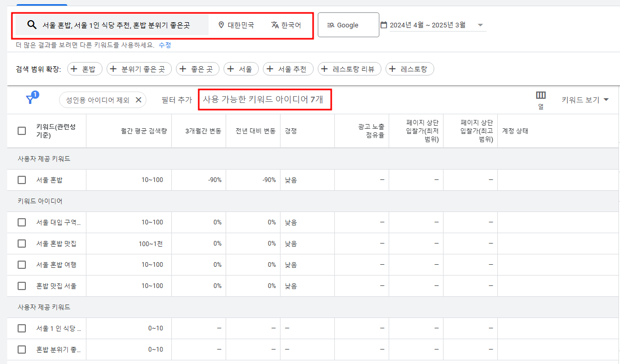
Task: Check the 혼밥 분위기 좋 row checkbox
Action: pos(22,350)
